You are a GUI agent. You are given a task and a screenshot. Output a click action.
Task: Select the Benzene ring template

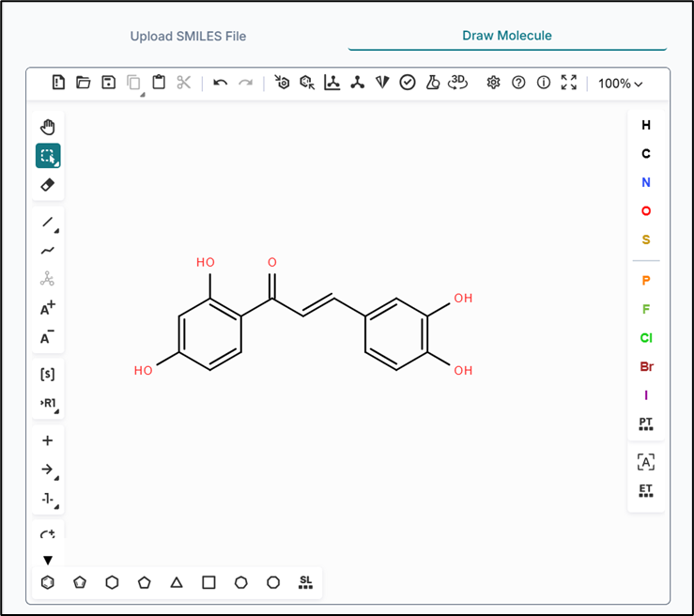48,582
